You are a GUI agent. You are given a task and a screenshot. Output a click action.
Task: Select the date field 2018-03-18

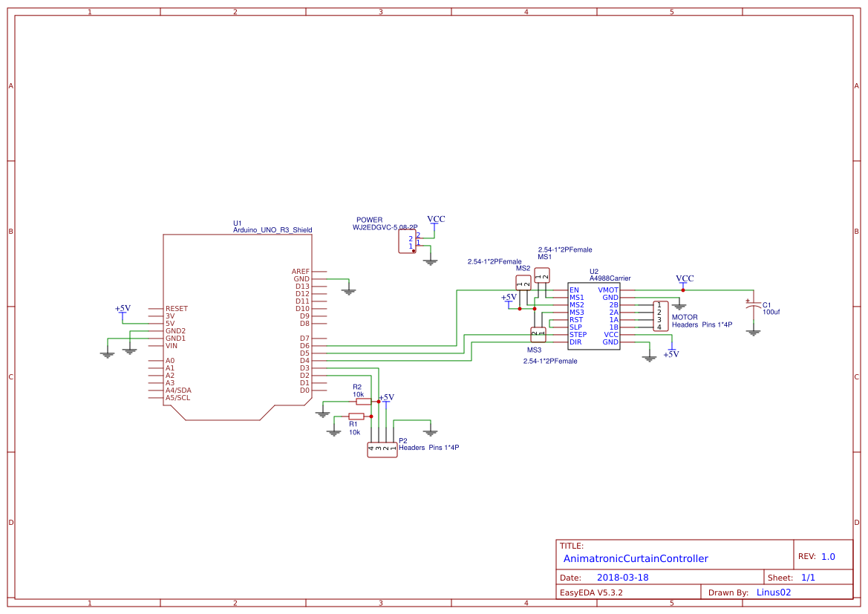coord(622,578)
